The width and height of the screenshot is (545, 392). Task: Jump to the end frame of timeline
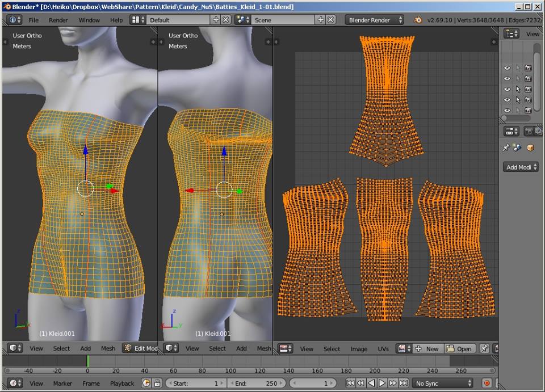[x=404, y=383]
